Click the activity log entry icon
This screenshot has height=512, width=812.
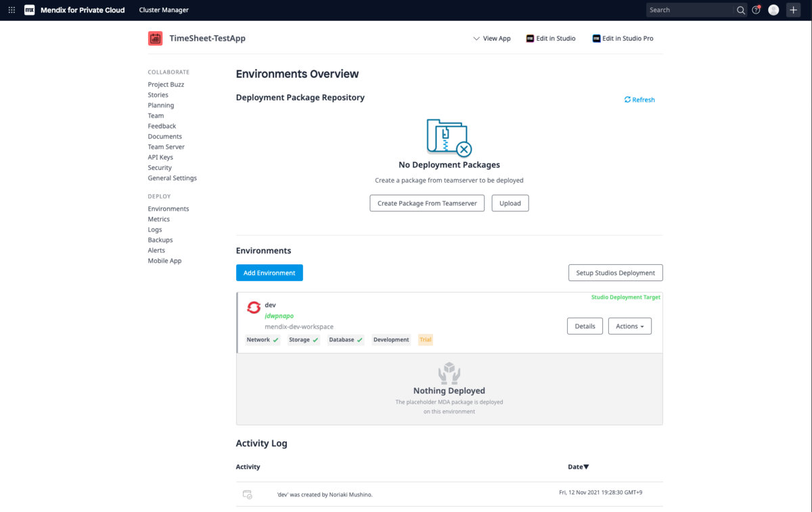pyautogui.click(x=247, y=495)
